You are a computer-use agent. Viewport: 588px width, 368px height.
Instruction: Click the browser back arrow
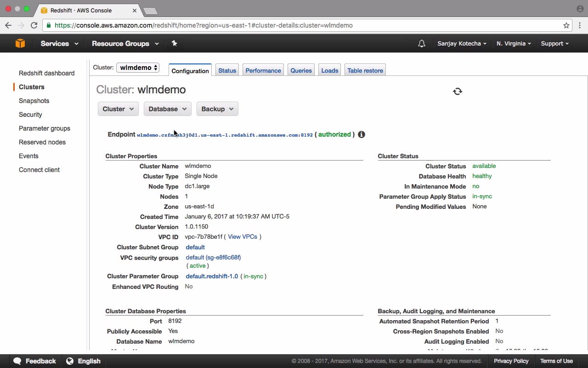[8, 25]
